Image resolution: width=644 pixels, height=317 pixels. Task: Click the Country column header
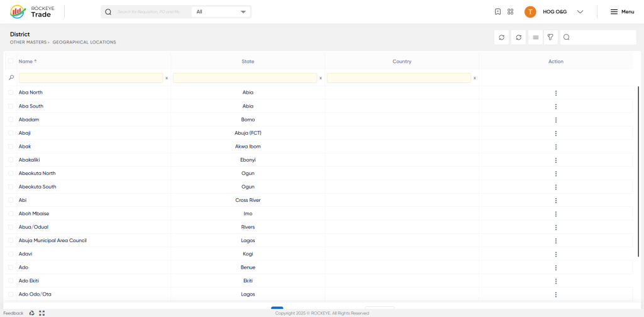[402, 62]
